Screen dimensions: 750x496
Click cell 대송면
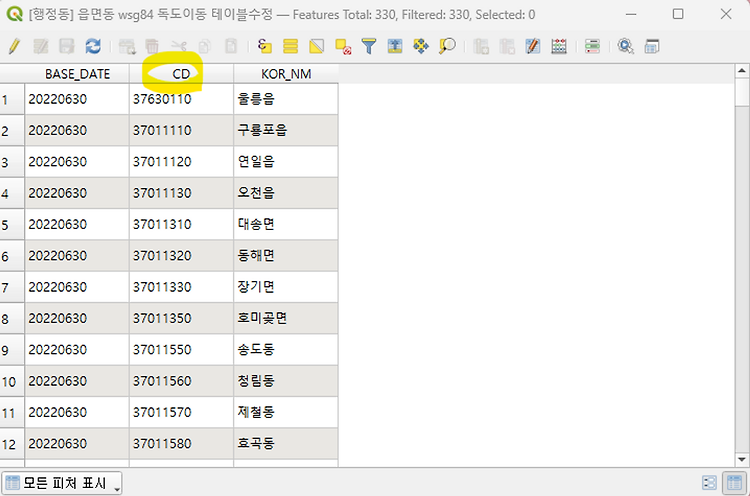point(286,224)
